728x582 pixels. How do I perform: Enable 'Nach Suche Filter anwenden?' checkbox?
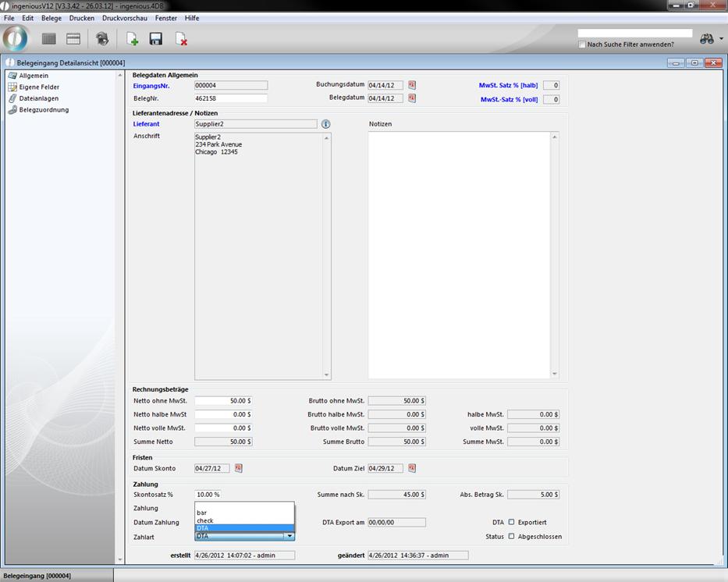[582, 44]
